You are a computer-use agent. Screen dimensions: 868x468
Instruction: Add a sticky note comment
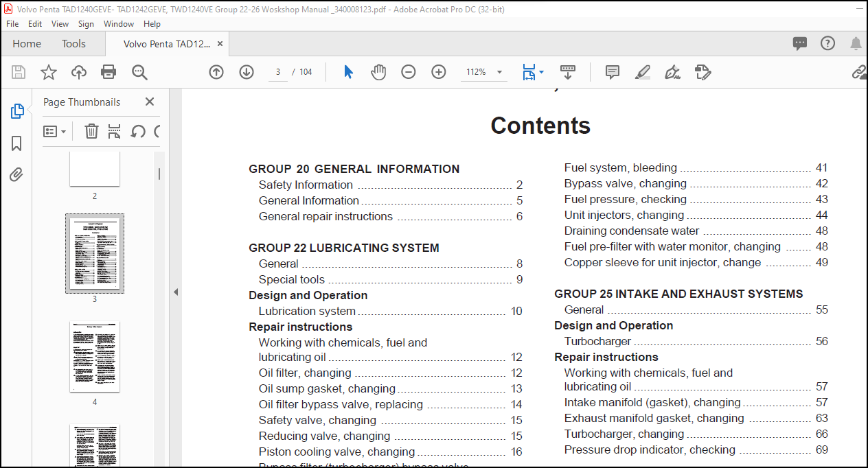pos(613,72)
